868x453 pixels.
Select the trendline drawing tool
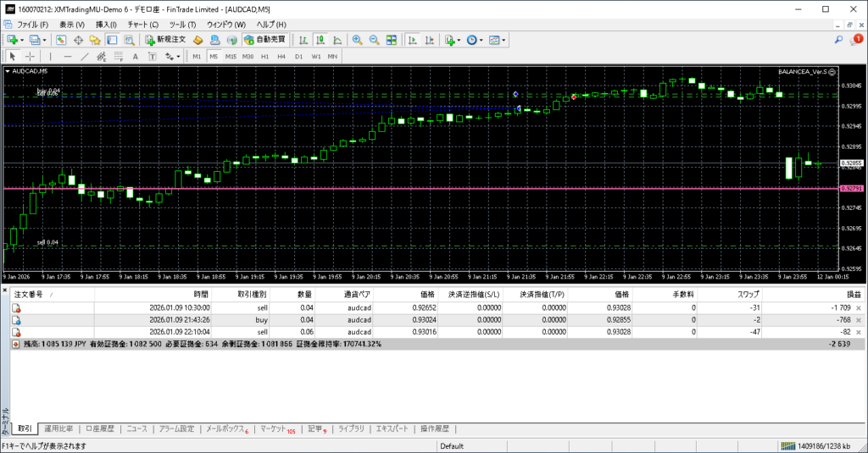84,57
